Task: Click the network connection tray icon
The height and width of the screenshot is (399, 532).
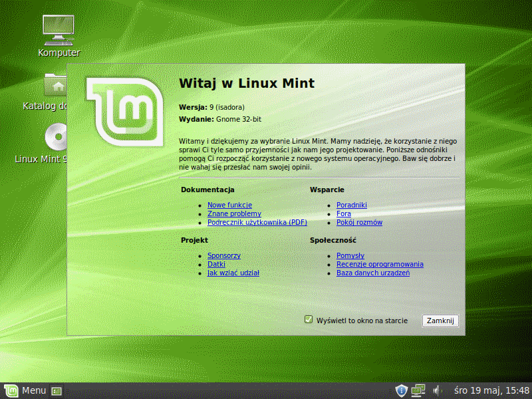Action: [x=418, y=390]
